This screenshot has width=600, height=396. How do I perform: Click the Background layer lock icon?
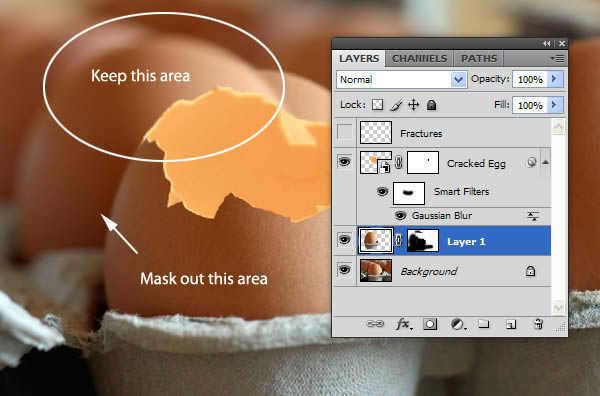(530, 271)
